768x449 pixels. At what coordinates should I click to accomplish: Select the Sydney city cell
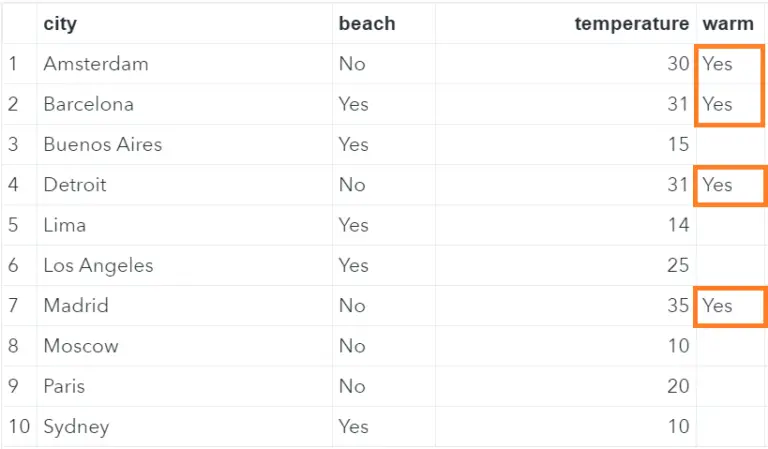pos(76,427)
